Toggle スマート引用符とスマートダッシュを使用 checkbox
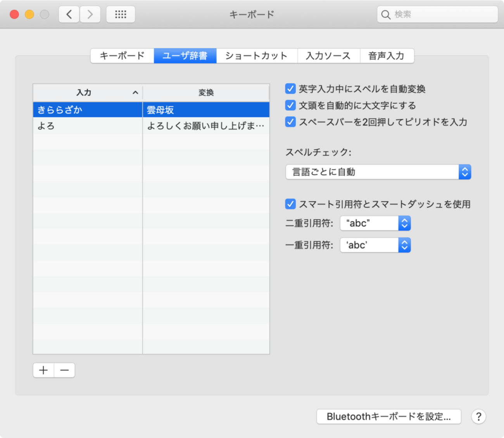This screenshot has width=504, height=438. coord(290,204)
